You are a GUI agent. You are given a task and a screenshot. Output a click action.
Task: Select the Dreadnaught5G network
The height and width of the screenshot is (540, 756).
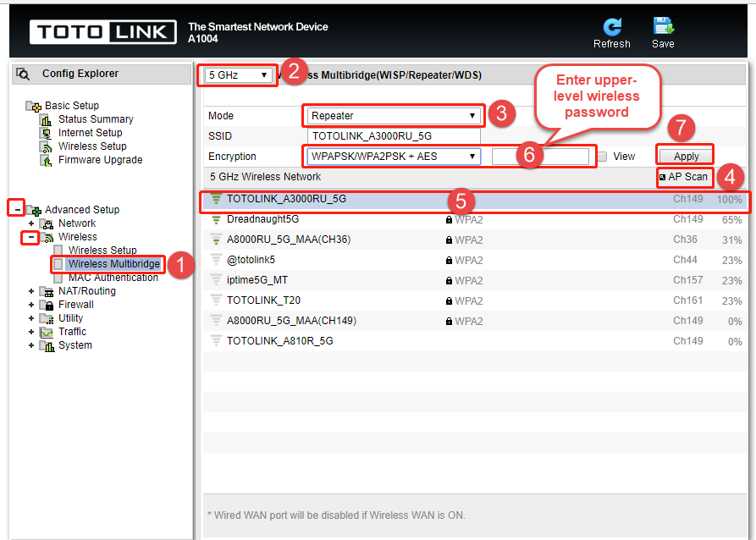click(475, 219)
